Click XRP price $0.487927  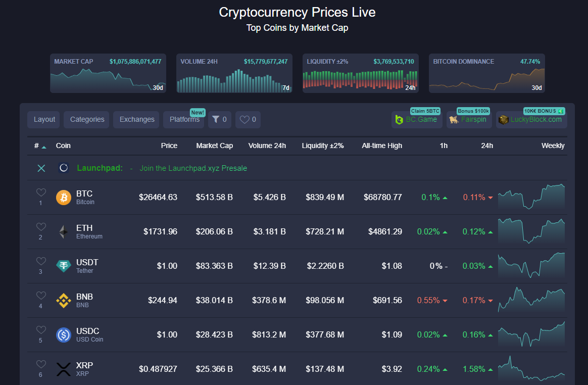(158, 369)
